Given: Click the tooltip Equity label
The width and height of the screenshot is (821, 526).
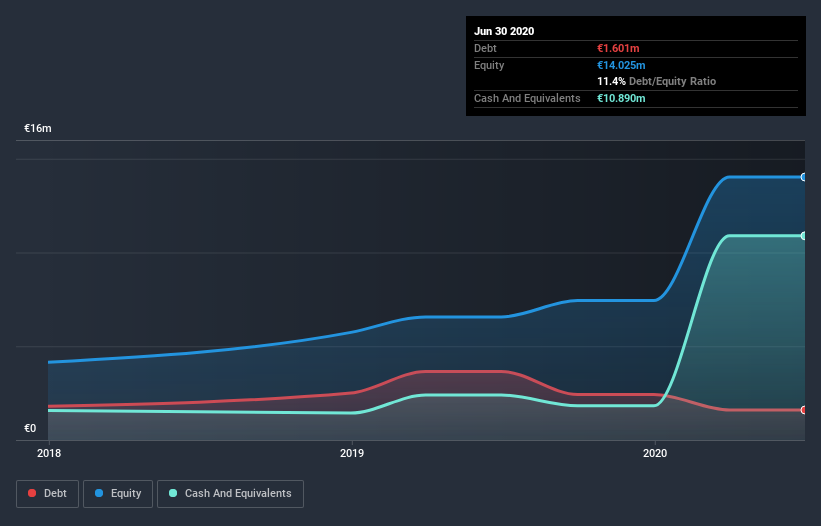Looking at the screenshot, I should click(489, 65).
